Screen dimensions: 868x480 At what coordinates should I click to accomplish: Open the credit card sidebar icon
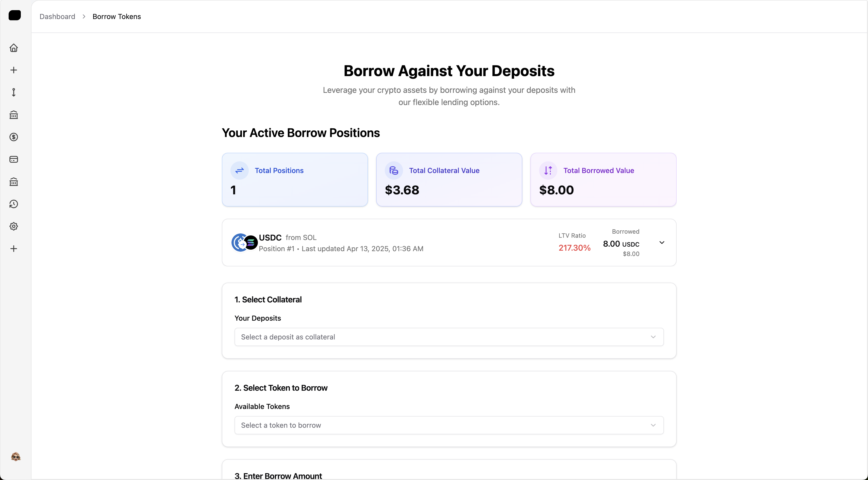(x=14, y=159)
